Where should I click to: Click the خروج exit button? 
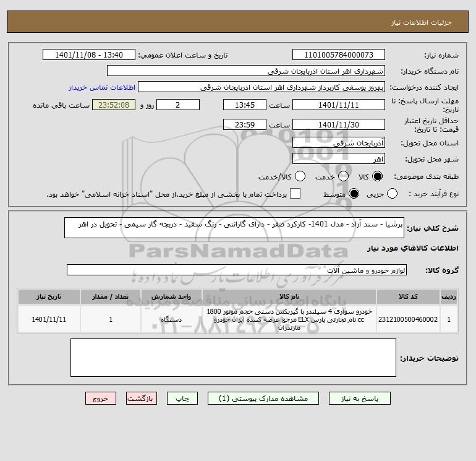[101, 399]
